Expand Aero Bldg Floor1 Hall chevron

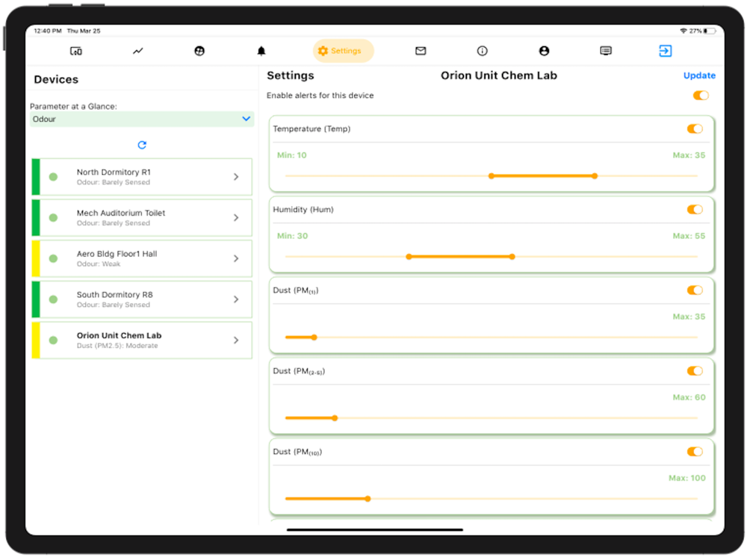pyautogui.click(x=236, y=258)
